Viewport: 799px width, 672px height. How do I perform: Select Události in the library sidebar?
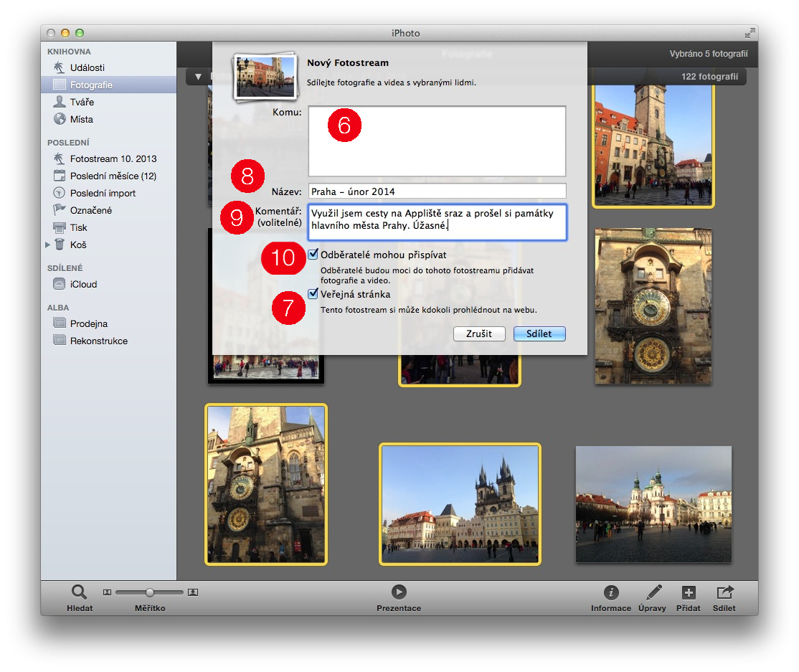87,67
